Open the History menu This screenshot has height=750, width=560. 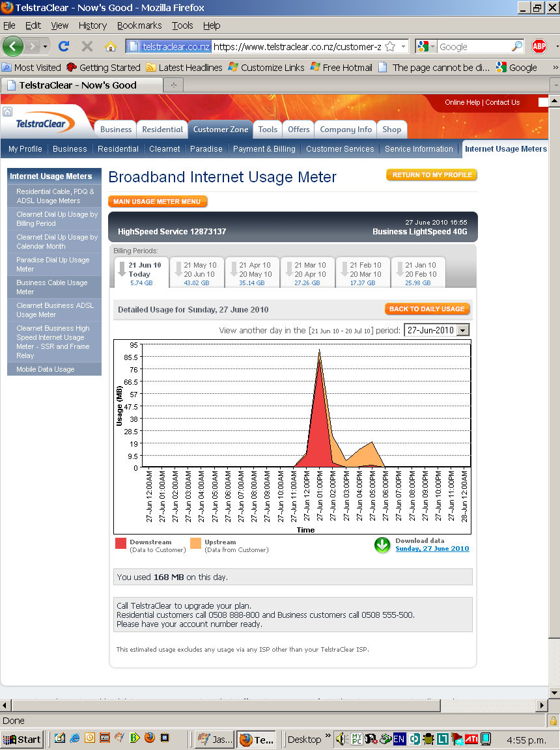pos(92,25)
